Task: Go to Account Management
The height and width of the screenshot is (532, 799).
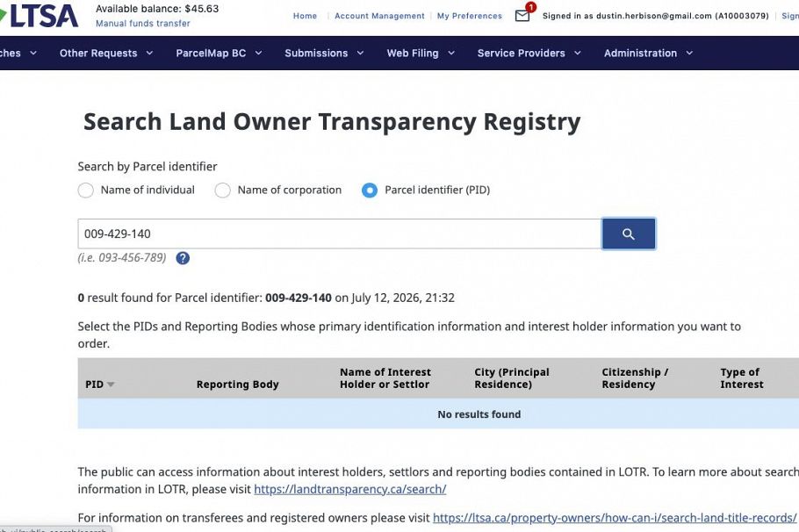Action: click(x=379, y=16)
